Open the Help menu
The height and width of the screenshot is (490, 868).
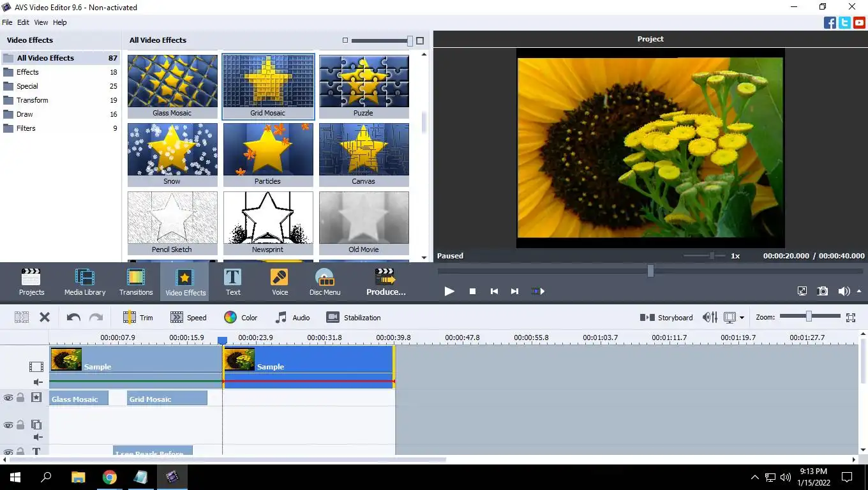[x=59, y=22]
